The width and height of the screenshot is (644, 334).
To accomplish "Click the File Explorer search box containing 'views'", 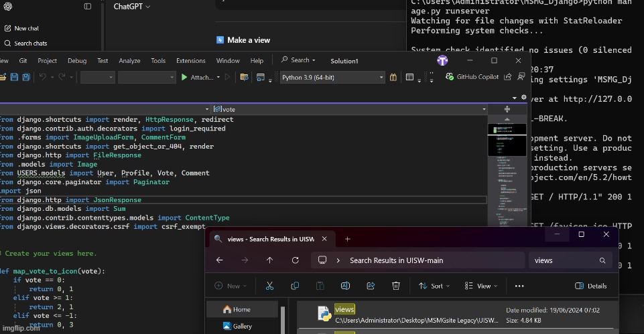I will tap(567, 260).
